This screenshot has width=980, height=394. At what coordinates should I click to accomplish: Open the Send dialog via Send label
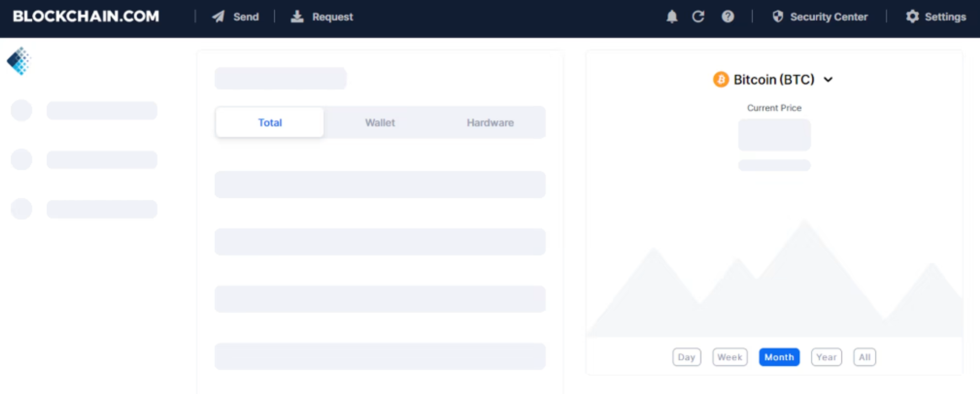click(x=246, y=17)
